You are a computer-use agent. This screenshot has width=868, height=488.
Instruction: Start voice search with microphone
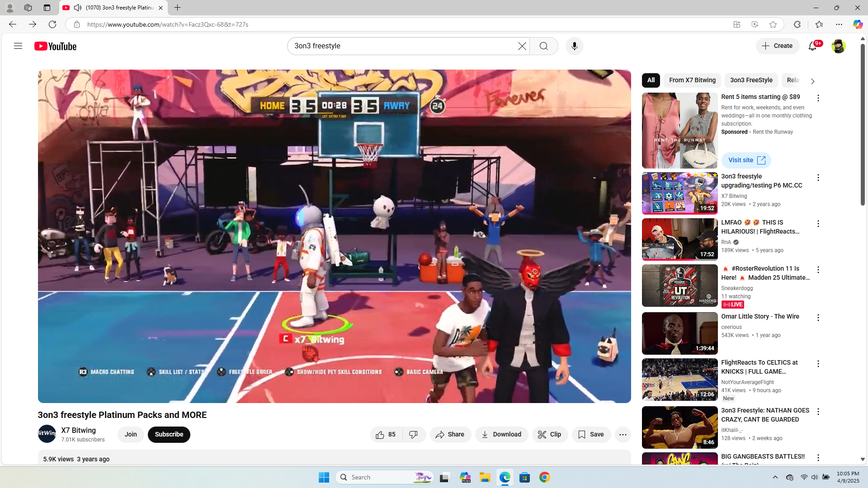coord(575,46)
